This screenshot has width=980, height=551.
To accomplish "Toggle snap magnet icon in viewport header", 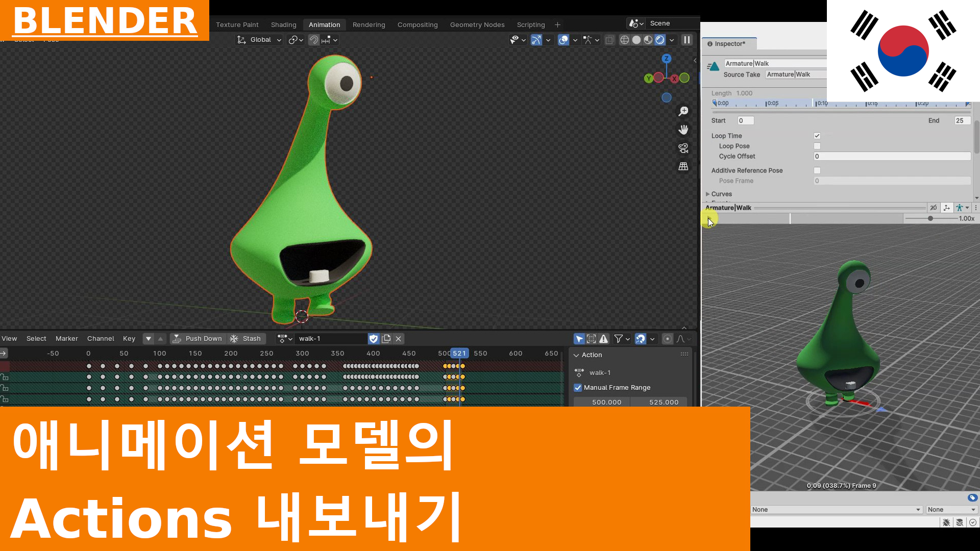I will (314, 40).
